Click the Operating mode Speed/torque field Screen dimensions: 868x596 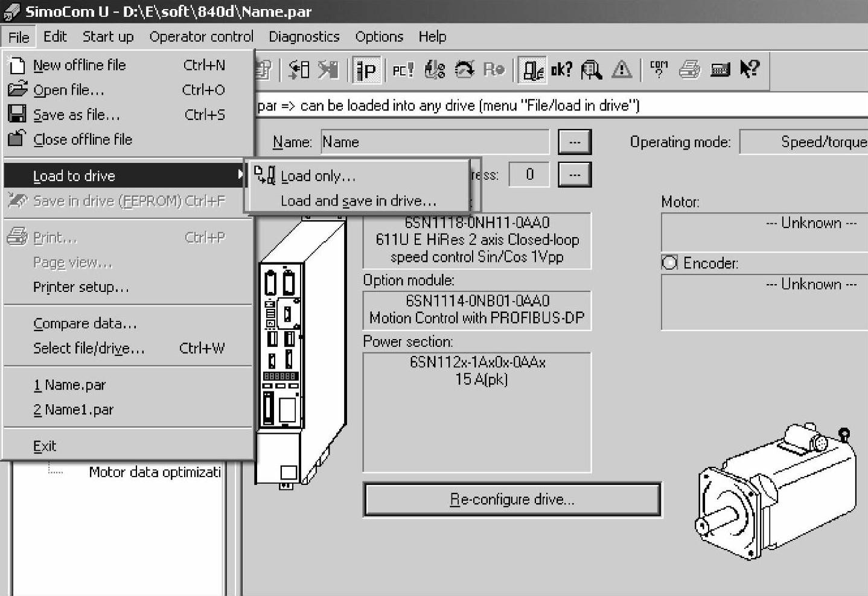point(804,142)
